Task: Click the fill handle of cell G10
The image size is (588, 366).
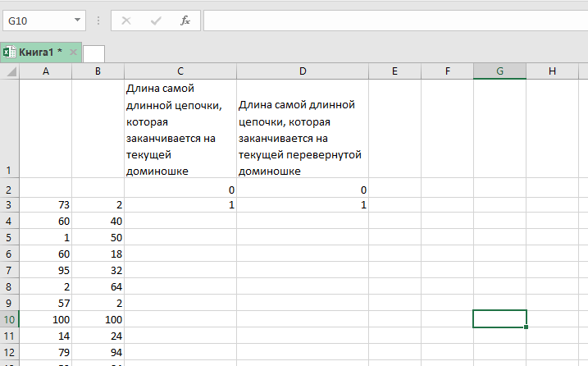Action: [x=526, y=327]
